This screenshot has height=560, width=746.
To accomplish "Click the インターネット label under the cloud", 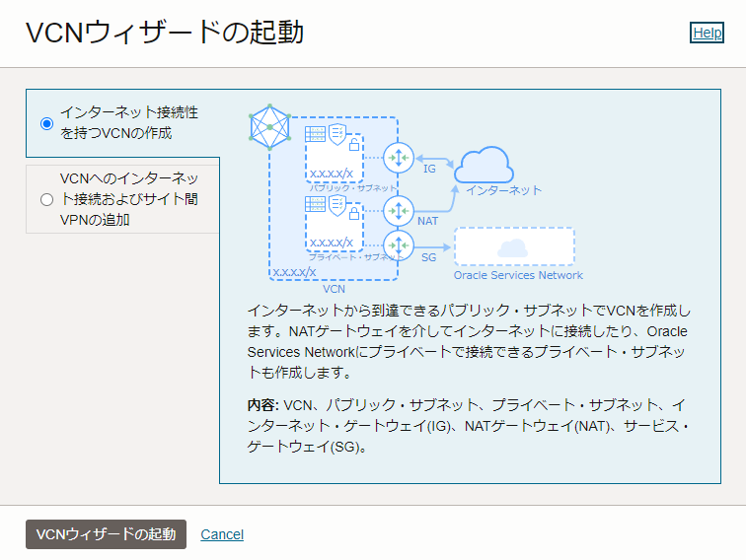I will [x=503, y=190].
